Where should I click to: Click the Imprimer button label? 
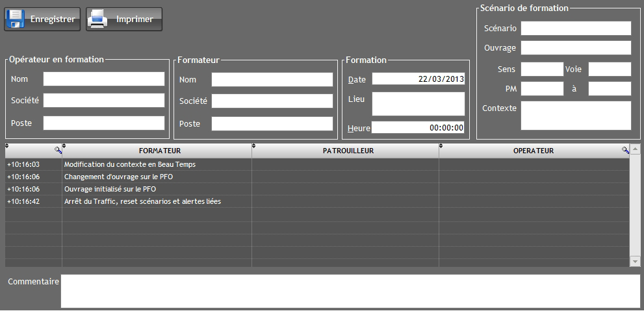click(135, 19)
